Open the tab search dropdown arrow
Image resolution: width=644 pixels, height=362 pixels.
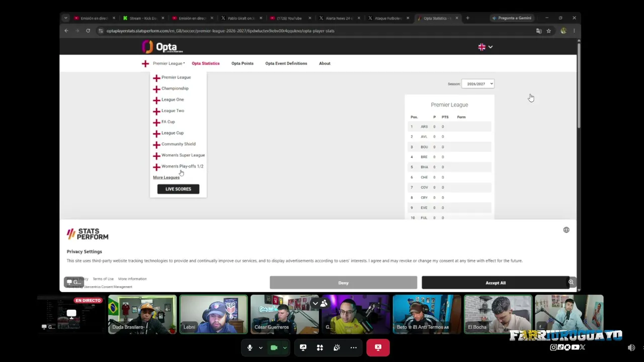coord(65,18)
